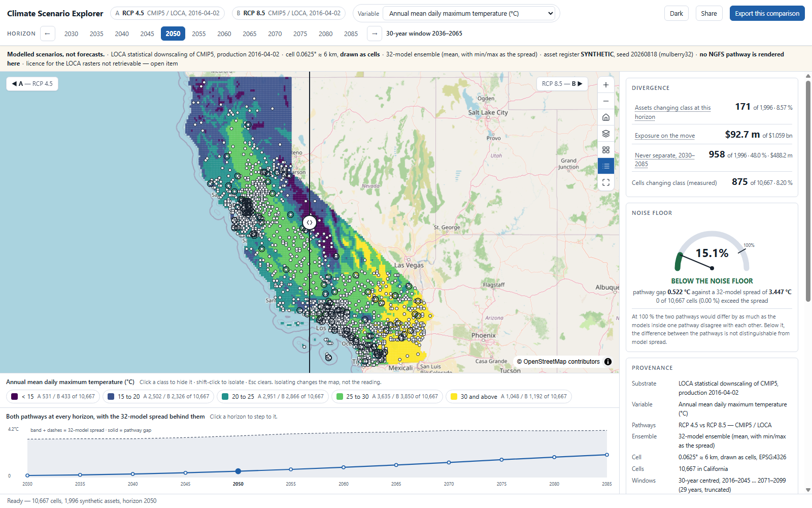Click the map swipe divider handle
This screenshot has width=812, height=508.
click(x=310, y=223)
